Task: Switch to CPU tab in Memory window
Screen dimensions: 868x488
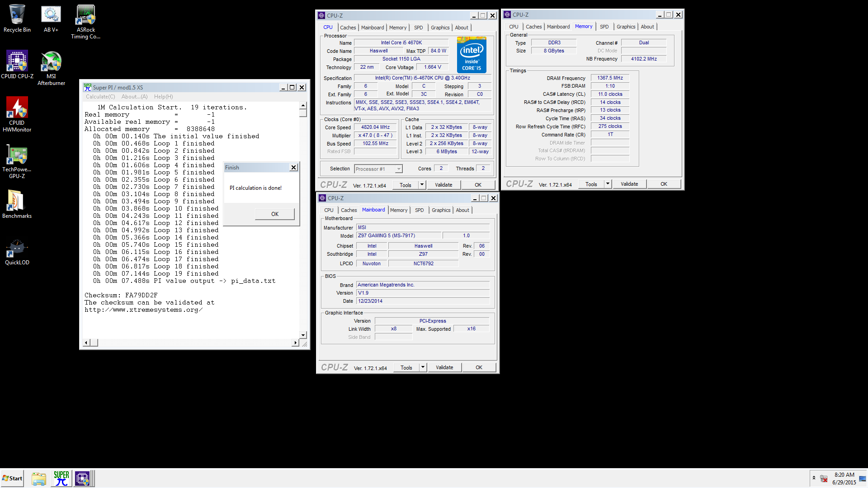Action: 514,27
